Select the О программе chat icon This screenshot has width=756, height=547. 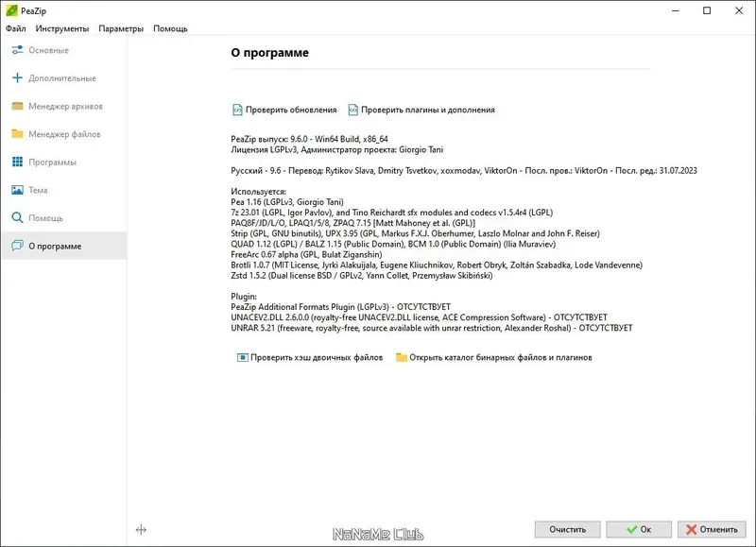[x=17, y=247]
